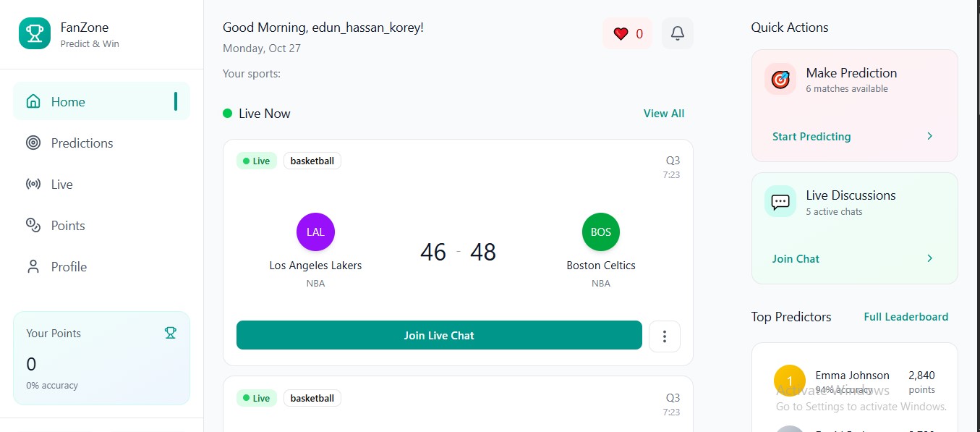Viewport: 980px width, 432px height.
Task: Click the Join Live Chat button
Action: coord(439,335)
